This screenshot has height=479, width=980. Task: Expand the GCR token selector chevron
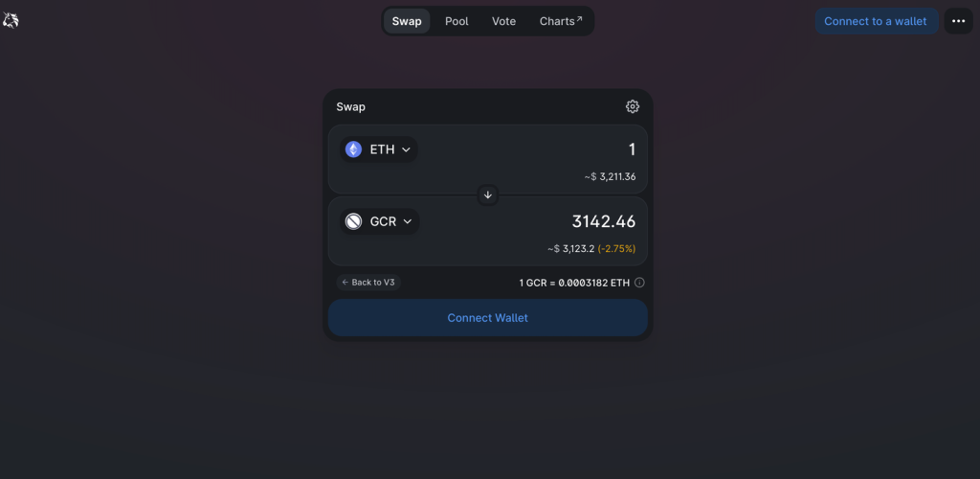pos(408,221)
